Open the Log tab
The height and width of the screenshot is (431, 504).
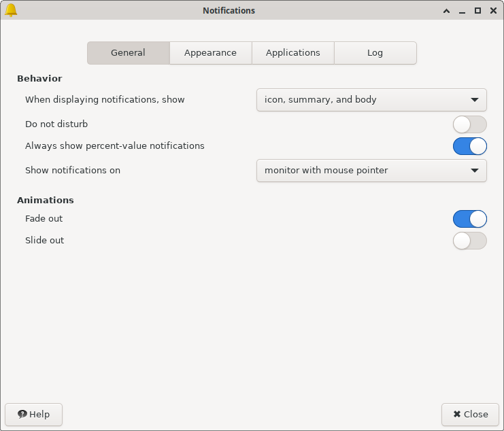click(375, 53)
